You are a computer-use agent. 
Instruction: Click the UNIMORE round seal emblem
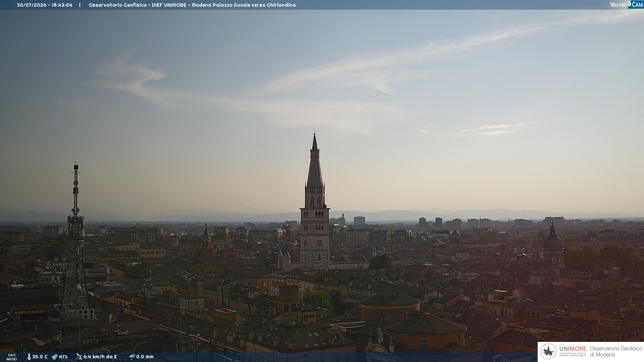[548, 351]
